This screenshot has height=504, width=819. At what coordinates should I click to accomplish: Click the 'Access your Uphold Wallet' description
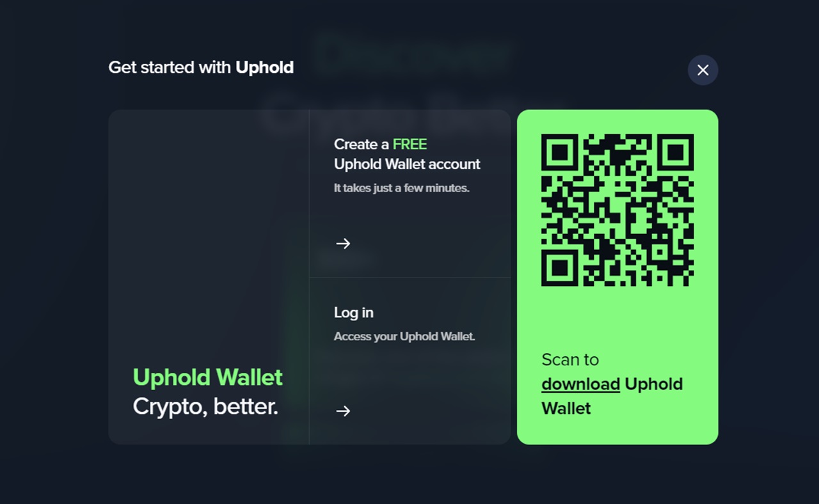[404, 336]
